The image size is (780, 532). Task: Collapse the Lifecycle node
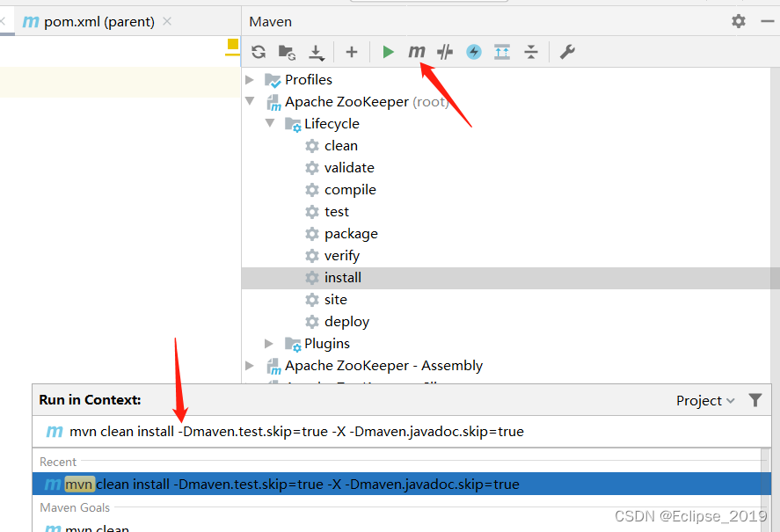click(x=270, y=123)
